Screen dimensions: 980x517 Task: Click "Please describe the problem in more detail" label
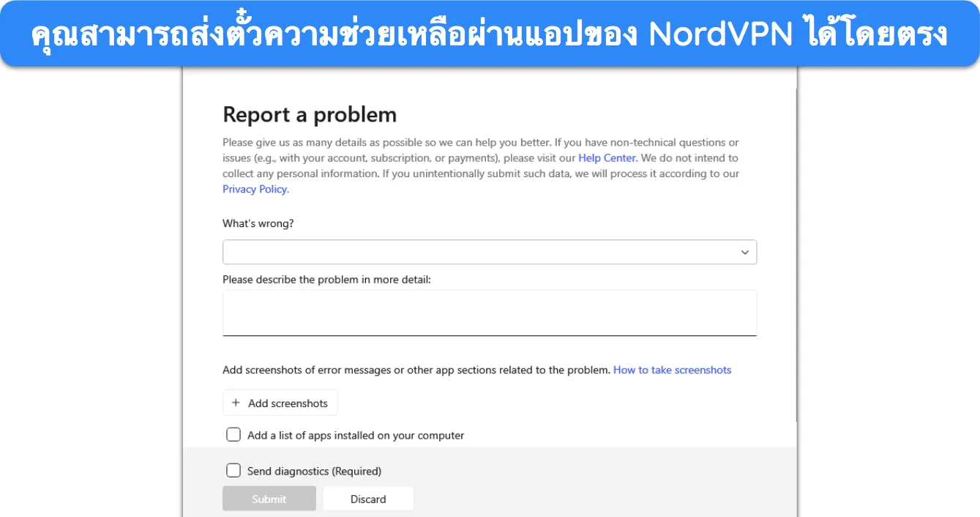tap(326, 280)
